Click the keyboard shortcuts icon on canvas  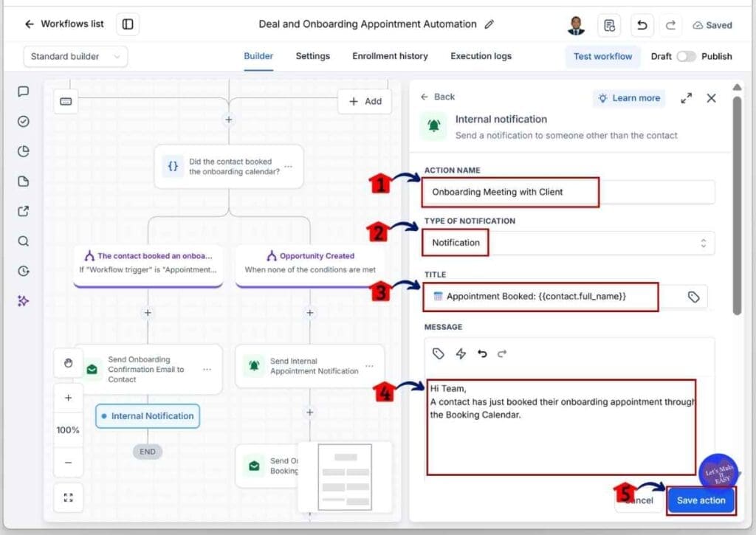(x=66, y=101)
